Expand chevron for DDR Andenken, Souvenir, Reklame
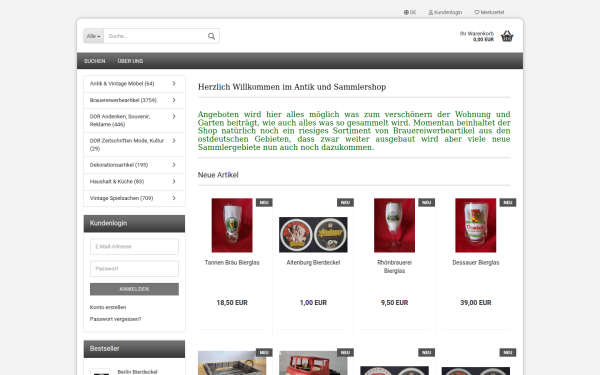This screenshot has height=375, width=600. tap(174, 116)
